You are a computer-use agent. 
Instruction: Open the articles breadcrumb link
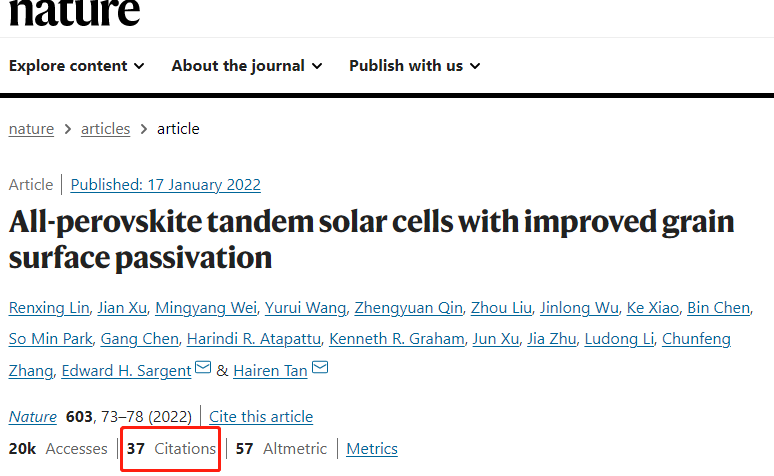click(105, 129)
